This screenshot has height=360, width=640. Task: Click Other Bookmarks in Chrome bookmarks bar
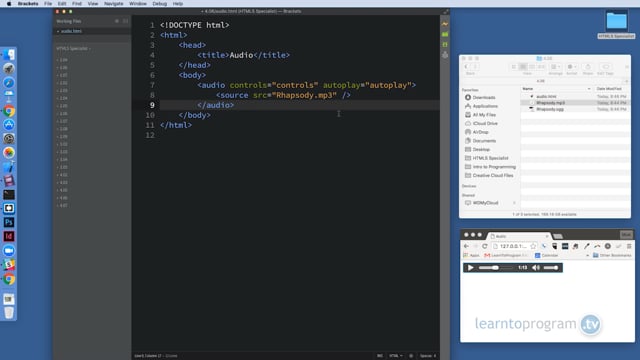click(612, 256)
